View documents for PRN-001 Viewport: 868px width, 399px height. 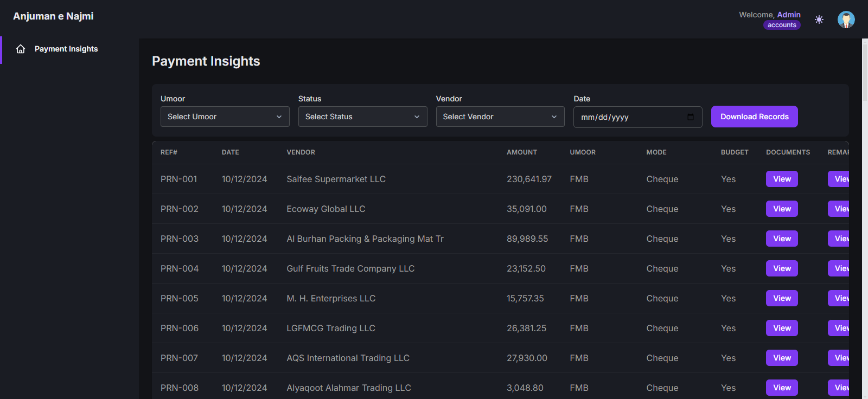[x=782, y=179]
